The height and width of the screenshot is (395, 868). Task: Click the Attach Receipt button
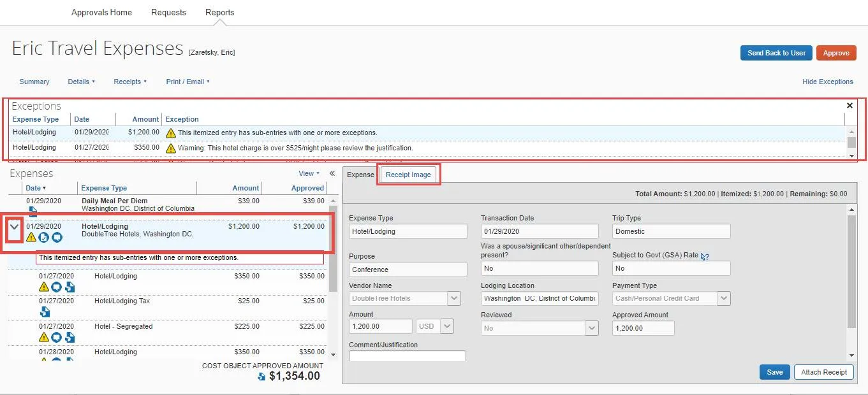[x=824, y=372]
